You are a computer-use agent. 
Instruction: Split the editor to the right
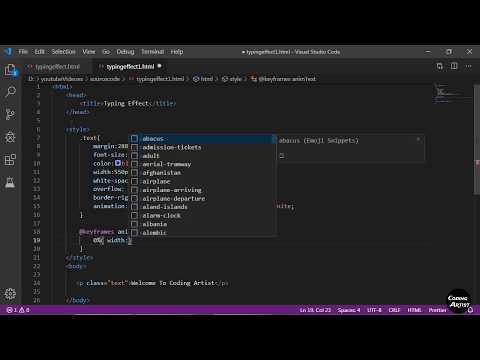tap(454, 66)
